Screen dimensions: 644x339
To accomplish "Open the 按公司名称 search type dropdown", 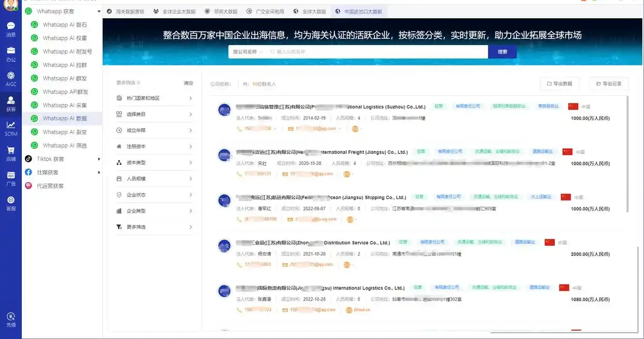I will click(248, 52).
